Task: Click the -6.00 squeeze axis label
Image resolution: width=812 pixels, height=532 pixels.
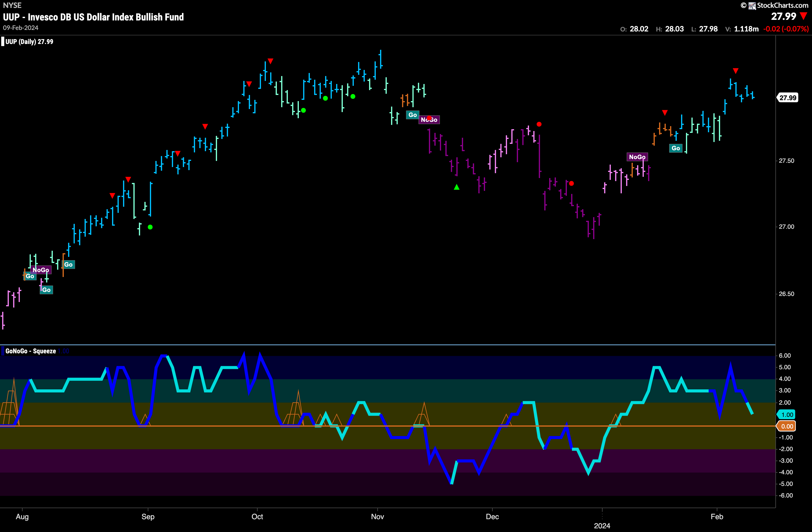Action: point(786,495)
